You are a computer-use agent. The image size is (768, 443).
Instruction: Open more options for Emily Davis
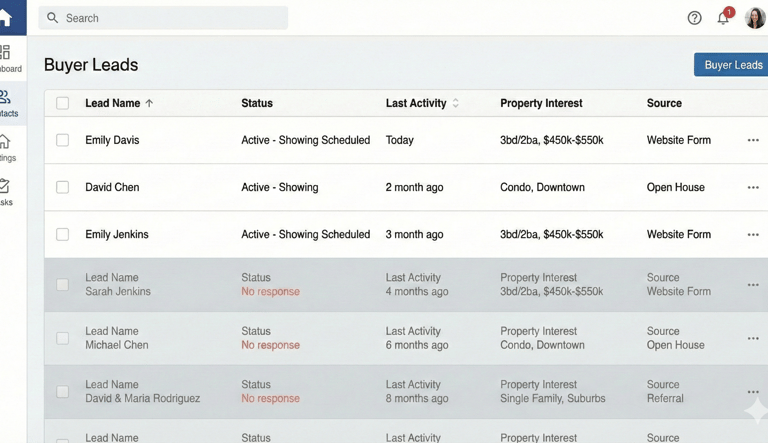point(753,140)
